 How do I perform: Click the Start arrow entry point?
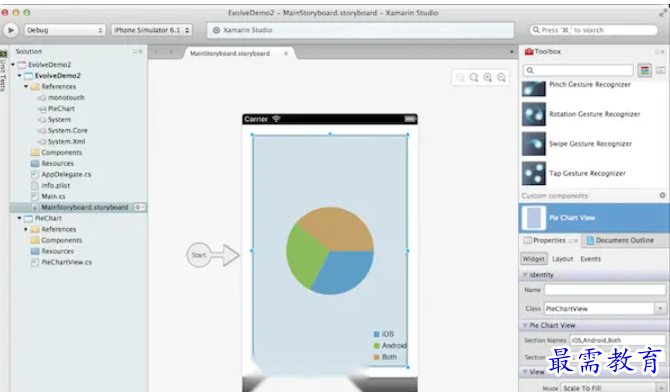(x=213, y=255)
